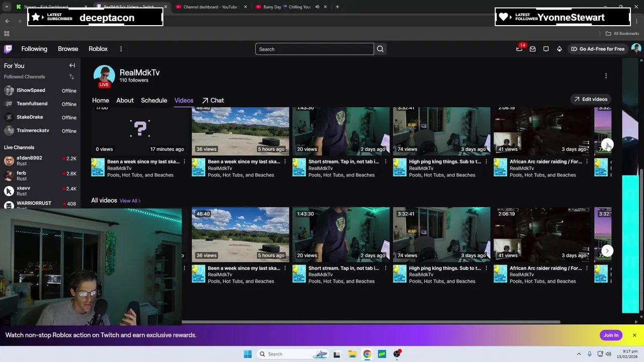Image resolution: width=644 pixels, height=362 pixels.
Task: Sort Followed Channels with the arrows icon
Action: 71,76
